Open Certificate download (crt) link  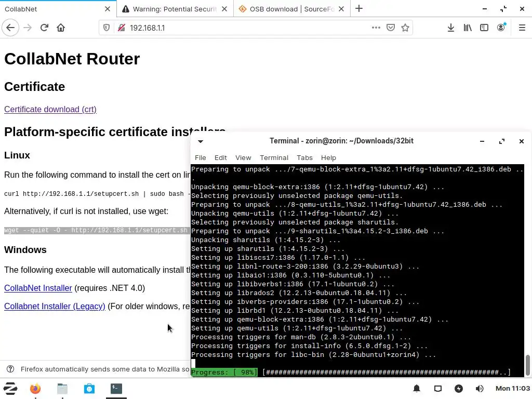[50, 109]
